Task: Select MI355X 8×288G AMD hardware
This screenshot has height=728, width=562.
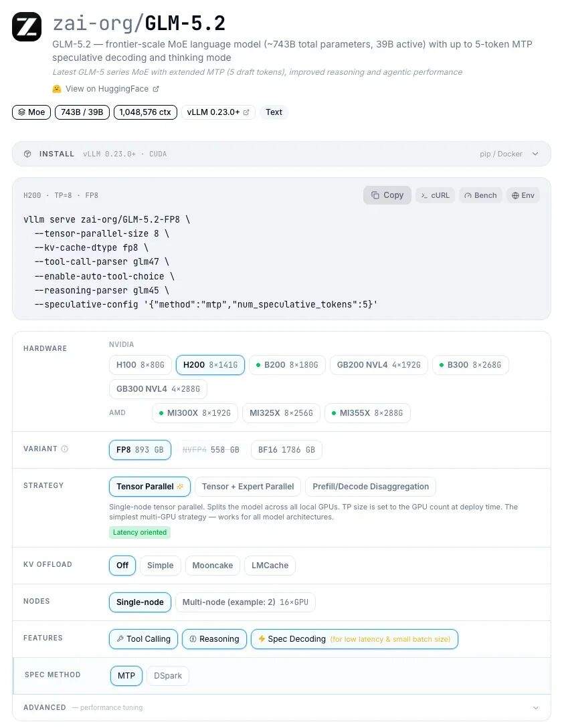Action: pyautogui.click(x=367, y=412)
